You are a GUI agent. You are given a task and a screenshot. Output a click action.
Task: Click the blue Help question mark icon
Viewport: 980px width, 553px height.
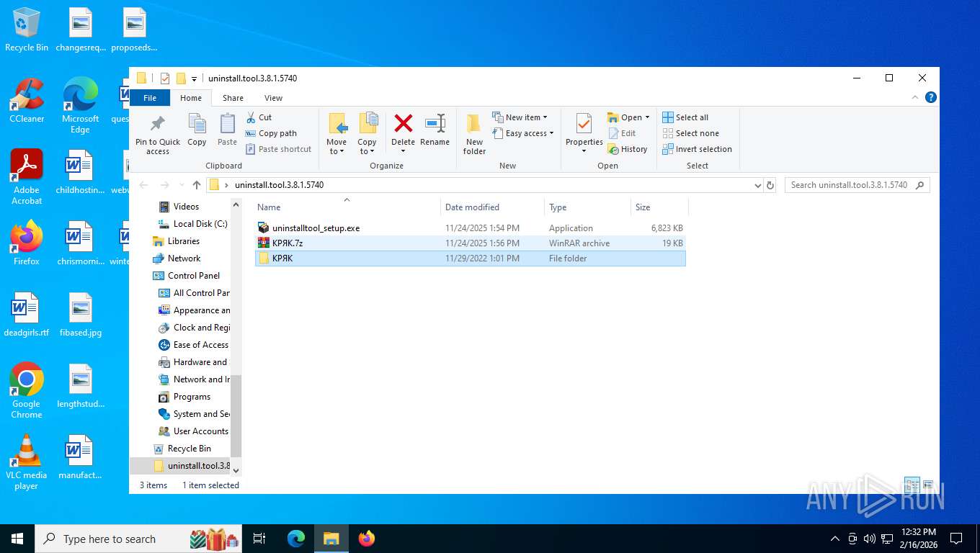point(930,97)
